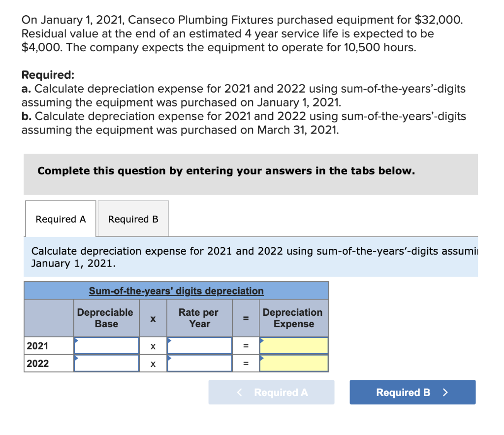Click the right chevron on Required B button
The image size is (504, 435).
(x=445, y=392)
